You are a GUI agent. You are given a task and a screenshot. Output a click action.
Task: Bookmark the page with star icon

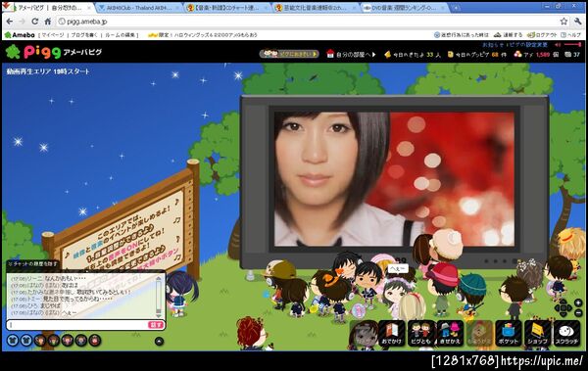(563, 22)
